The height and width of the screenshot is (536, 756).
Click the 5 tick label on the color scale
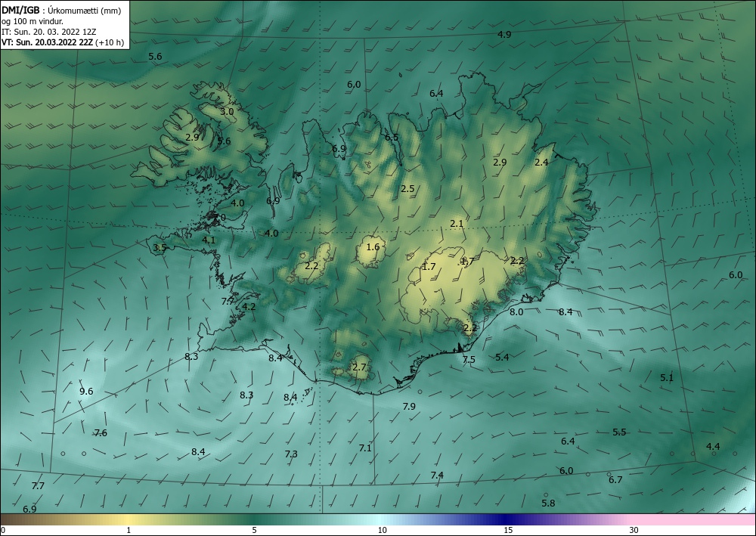(x=254, y=531)
